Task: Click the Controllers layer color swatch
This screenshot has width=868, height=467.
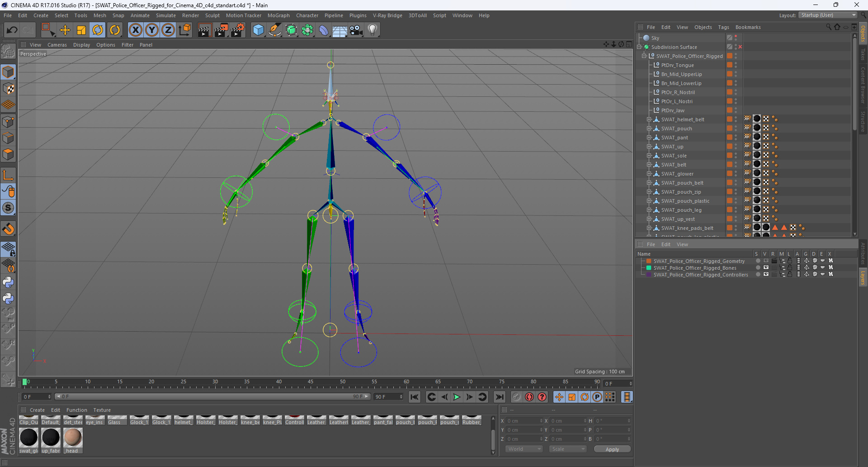Action: click(649, 275)
